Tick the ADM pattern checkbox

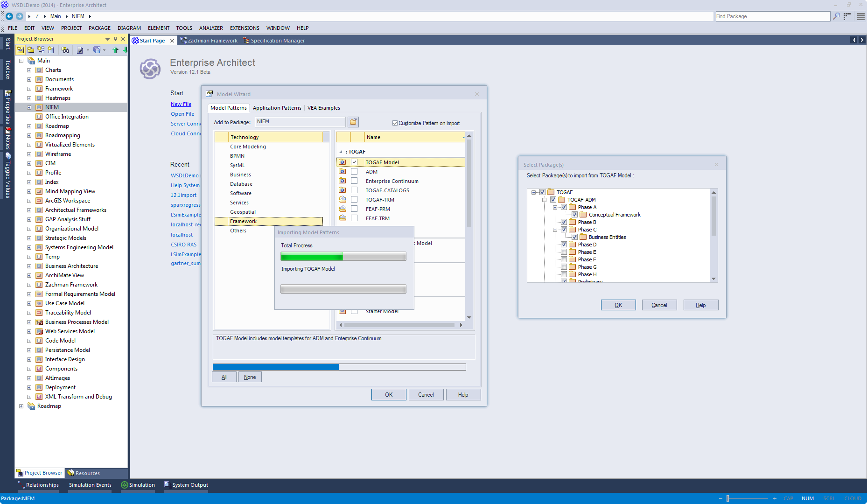pos(354,172)
